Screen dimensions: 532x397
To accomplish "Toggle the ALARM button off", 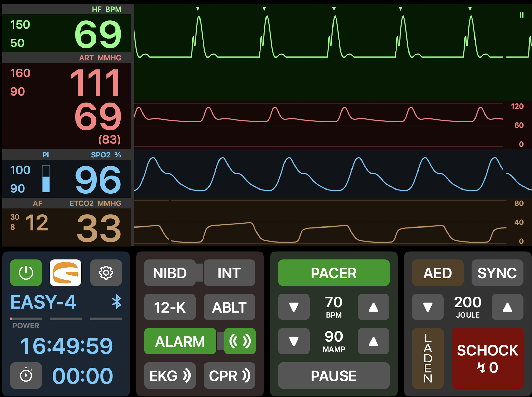I will tap(180, 341).
